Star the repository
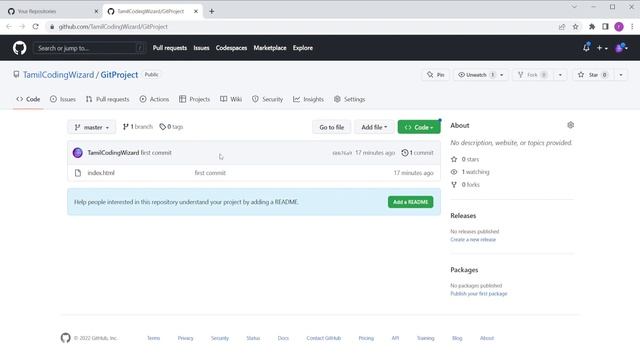640x360 pixels. pyautogui.click(x=593, y=75)
